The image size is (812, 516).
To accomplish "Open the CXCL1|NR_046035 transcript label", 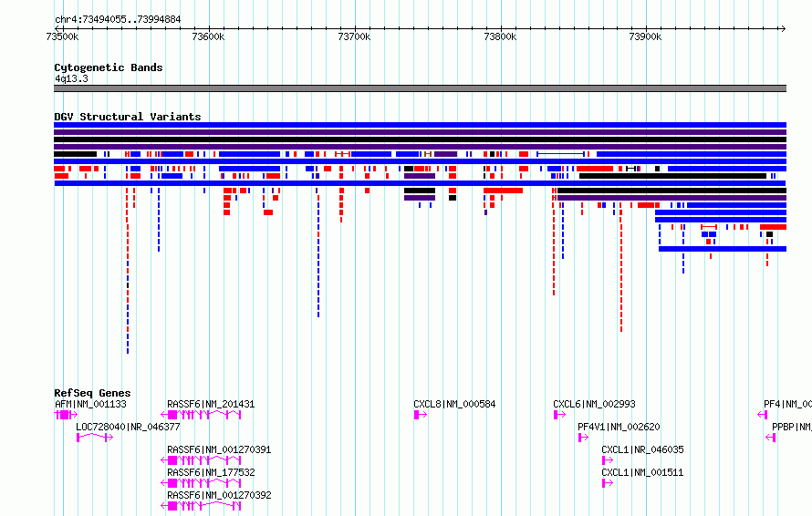I will pyautogui.click(x=642, y=449).
